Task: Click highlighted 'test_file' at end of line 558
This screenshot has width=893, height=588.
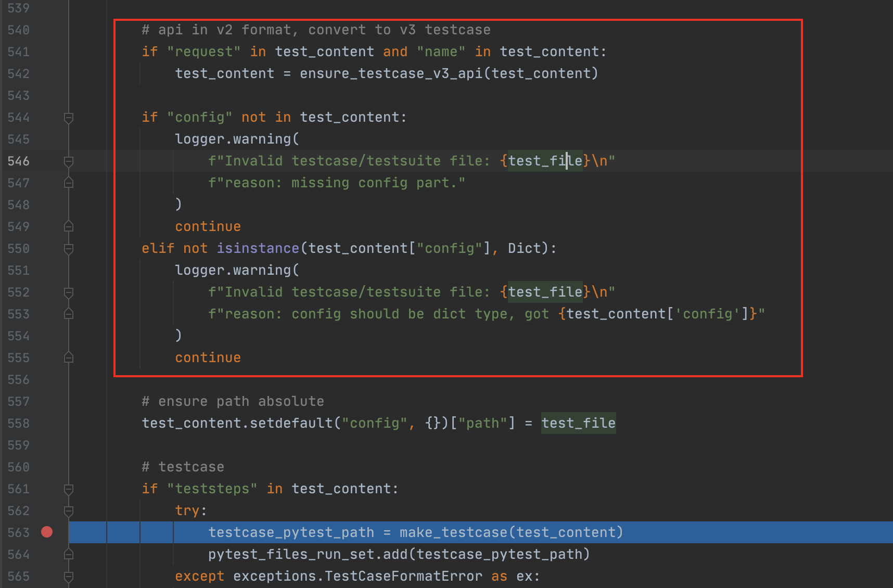Action: coord(579,423)
